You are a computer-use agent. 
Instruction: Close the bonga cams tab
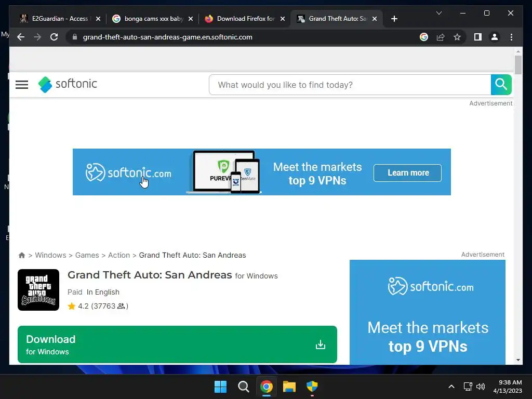(191, 19)
